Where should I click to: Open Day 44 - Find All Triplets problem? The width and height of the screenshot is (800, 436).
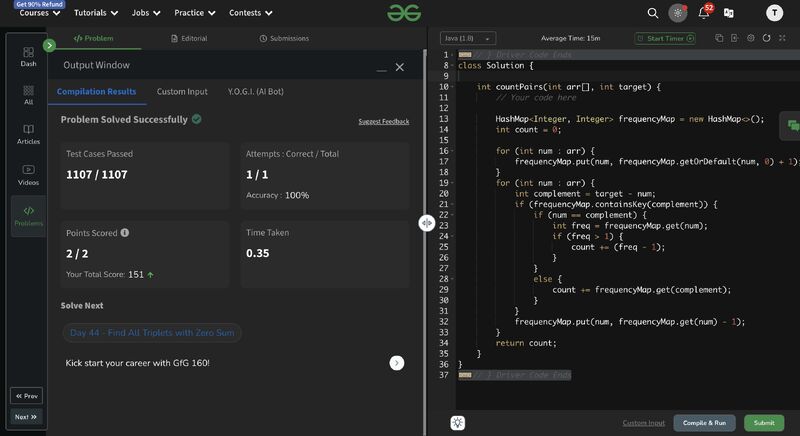coord(152,333)
